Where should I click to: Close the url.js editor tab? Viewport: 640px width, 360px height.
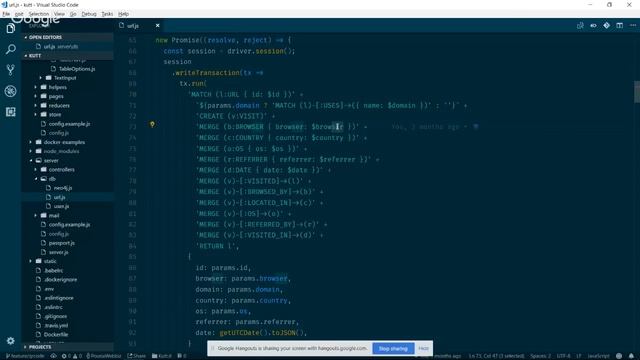[x=158, y=25]
